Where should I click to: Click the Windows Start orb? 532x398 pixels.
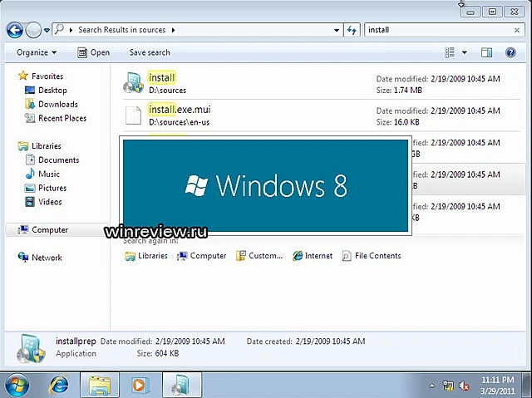click(17, 385)
